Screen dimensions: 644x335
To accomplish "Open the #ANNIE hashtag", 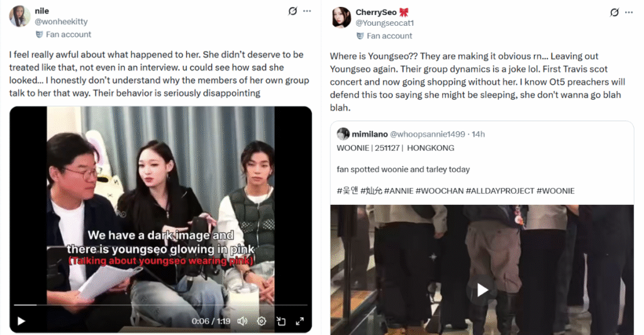I will pos(399,191).
